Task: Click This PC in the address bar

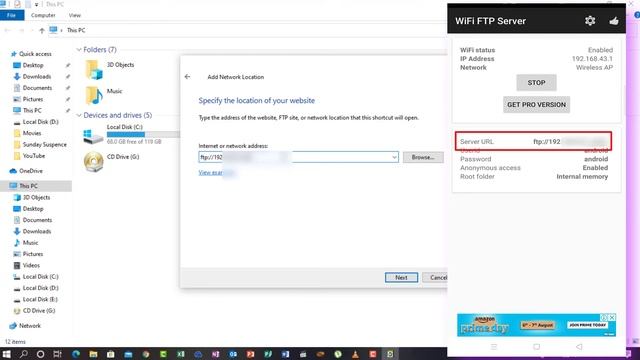Action: click(x=76, y=30)
